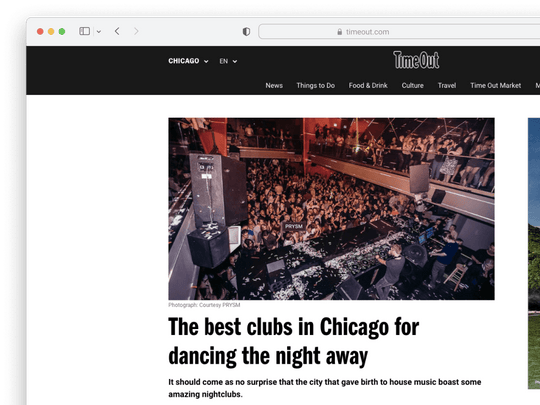Toggle the Safari sidebar icon
540x405 pixels.
[x=84, y=31]
